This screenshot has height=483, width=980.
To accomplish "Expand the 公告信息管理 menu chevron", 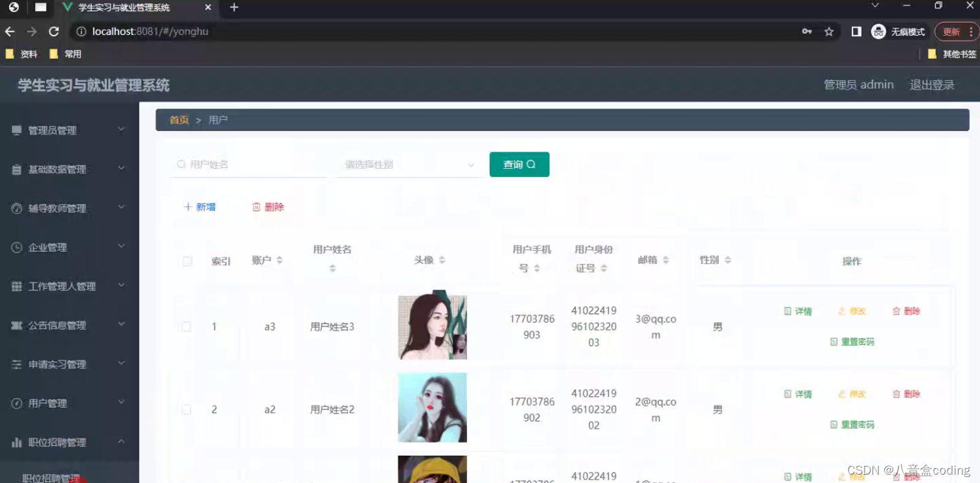I will click(121, 324).
